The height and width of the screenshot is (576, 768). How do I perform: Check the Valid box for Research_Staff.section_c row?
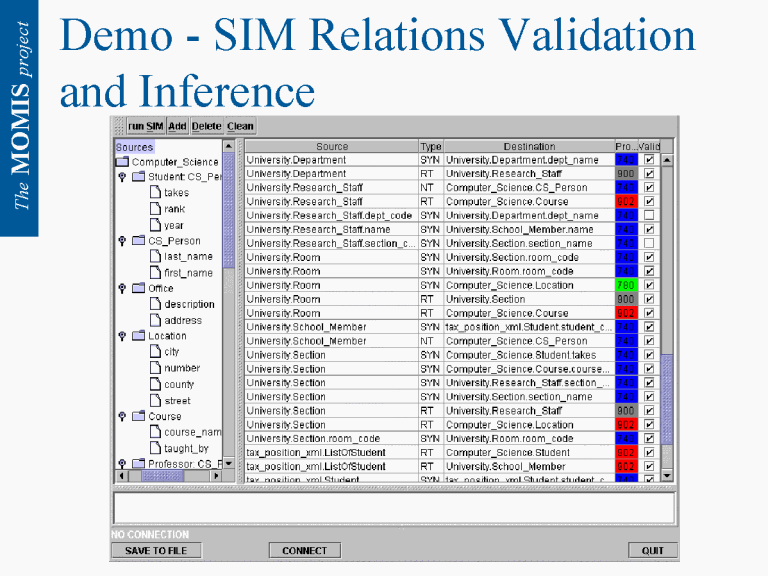click(649, 243)
